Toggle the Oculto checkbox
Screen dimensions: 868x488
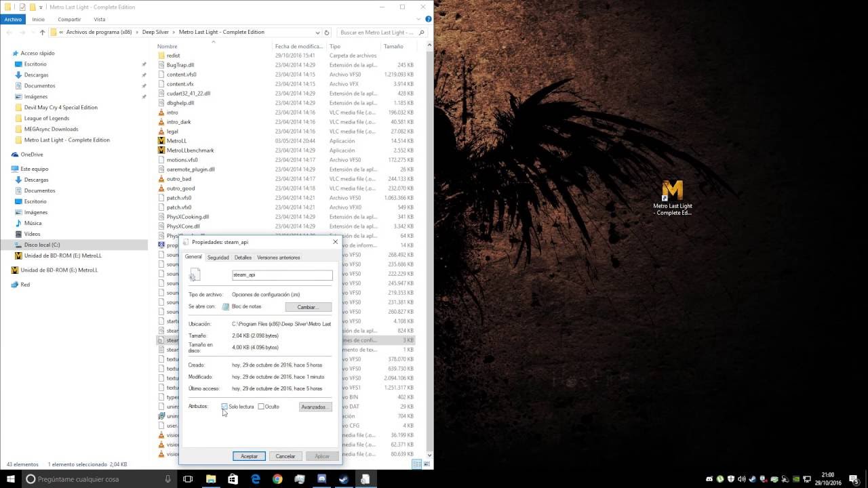[x=261, y=407]
